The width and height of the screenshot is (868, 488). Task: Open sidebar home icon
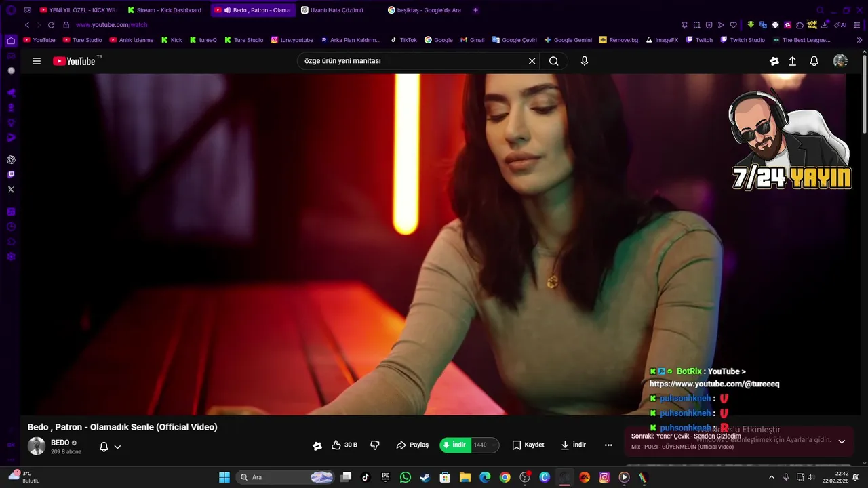pyautogui.click(x=11, y=41)
